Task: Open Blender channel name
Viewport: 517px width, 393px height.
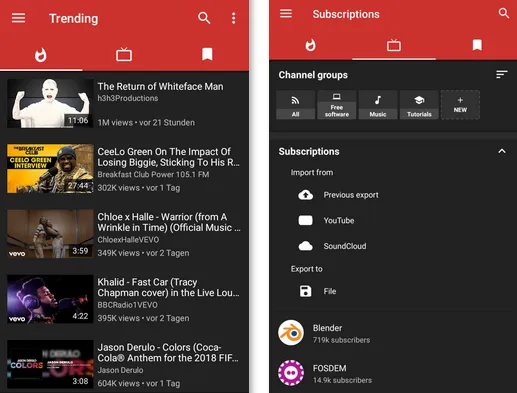Action: pyautogui.click(x=327, y=328)
